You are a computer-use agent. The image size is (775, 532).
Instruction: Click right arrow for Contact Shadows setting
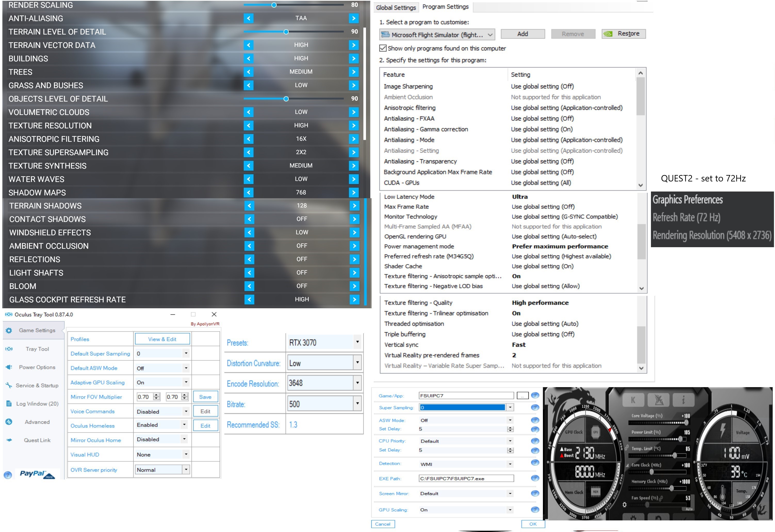tap(354, 219)
